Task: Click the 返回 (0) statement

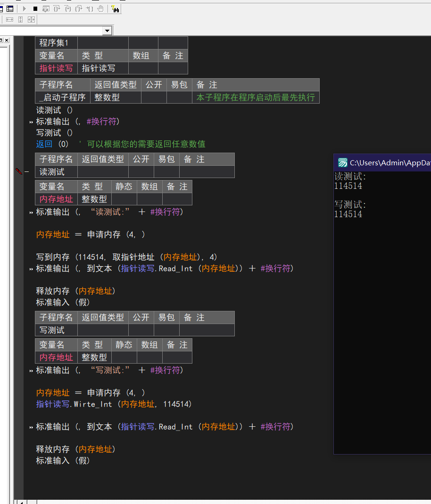Action: (52, 144)
